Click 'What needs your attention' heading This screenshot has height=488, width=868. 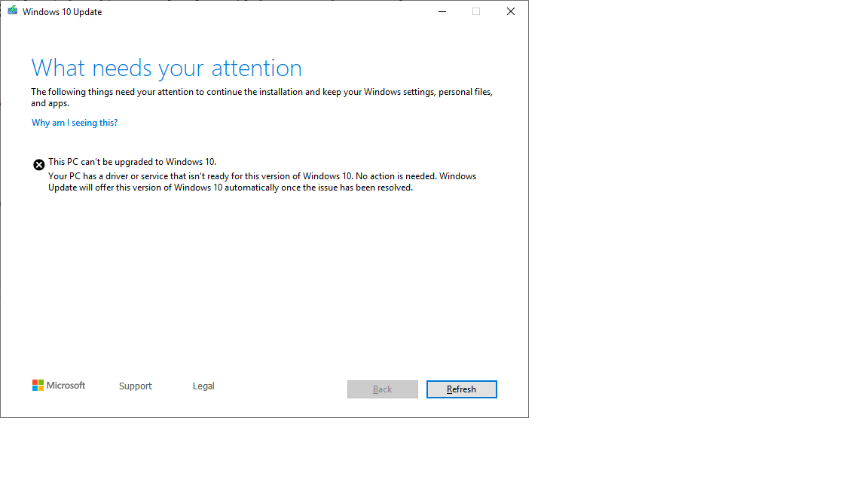point(167,68)
